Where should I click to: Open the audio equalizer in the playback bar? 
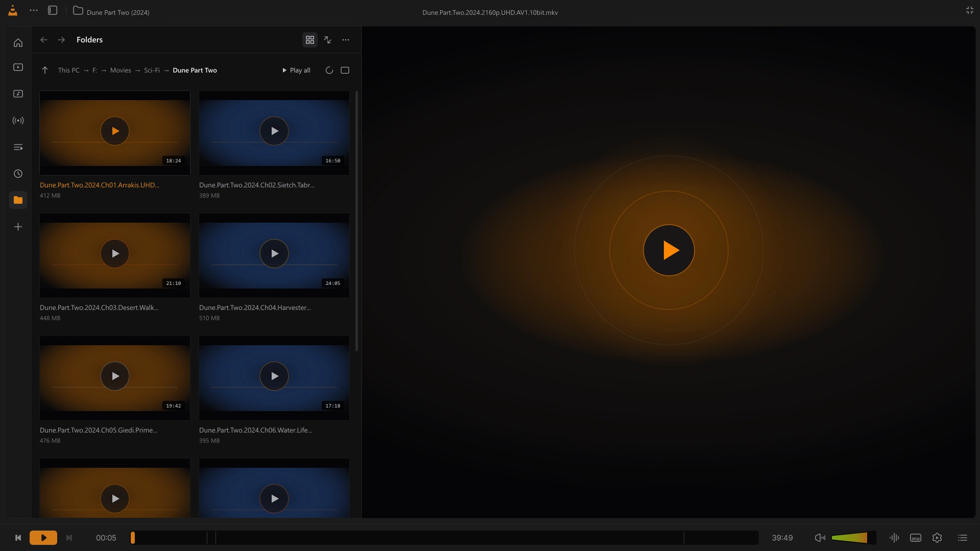coord(894,538)
